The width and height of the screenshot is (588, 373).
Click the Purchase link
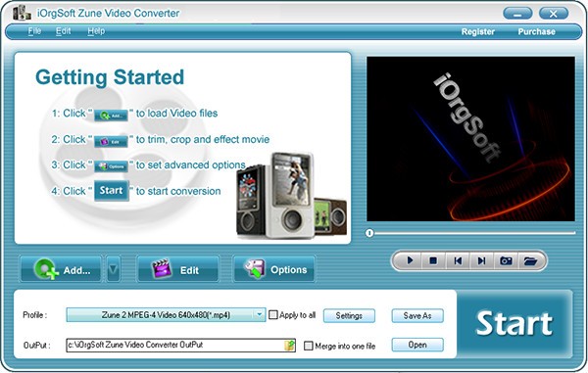(x=536, y=32)
